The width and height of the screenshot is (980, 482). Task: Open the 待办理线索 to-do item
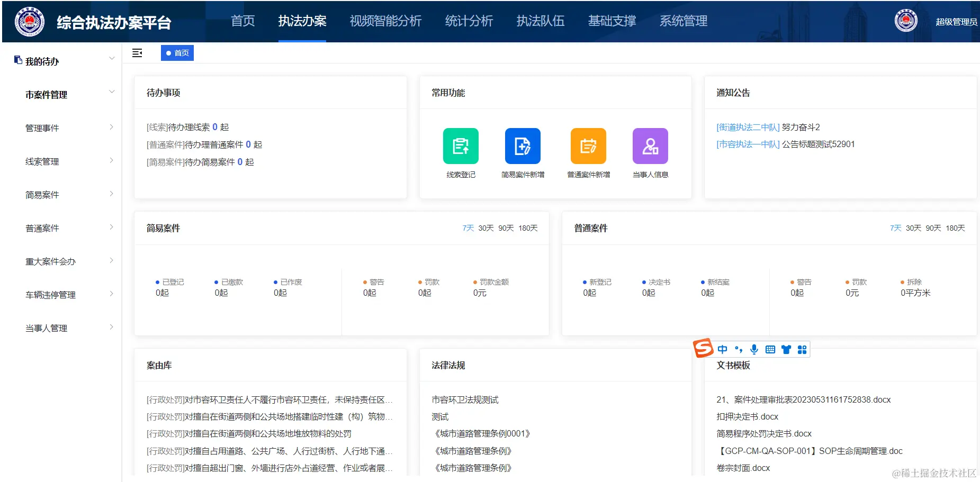click(188, 127)
